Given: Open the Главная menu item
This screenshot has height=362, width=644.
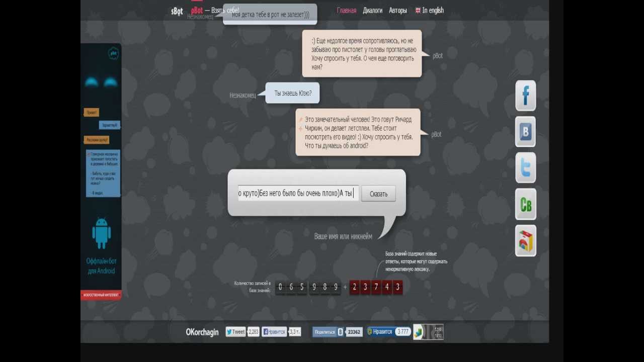Looking at the screenshot, I should tap(347, 10).
